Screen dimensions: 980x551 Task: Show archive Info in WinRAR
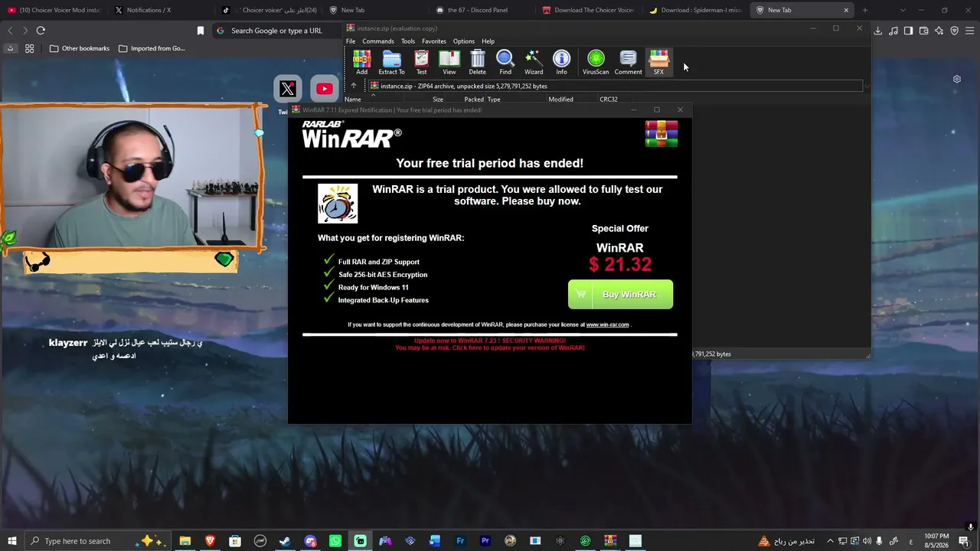561,62
